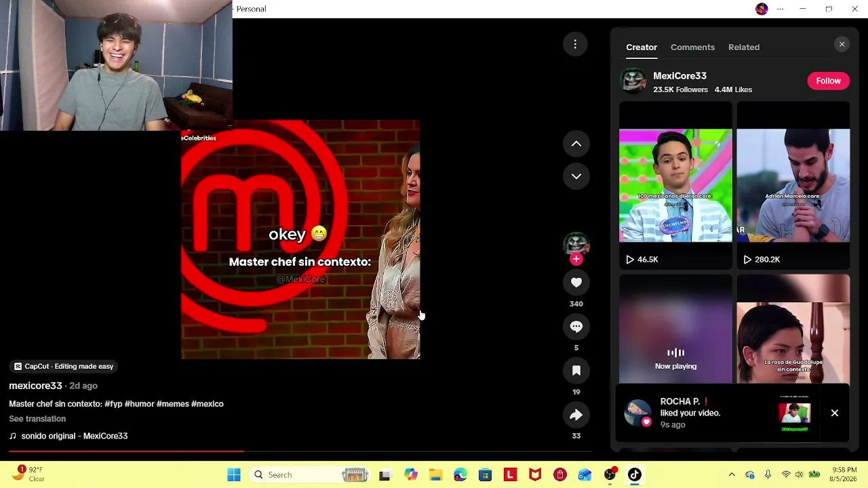Screen dimensions: 868x488
Task: Open the volume tray icon
Action: point(799,474)
